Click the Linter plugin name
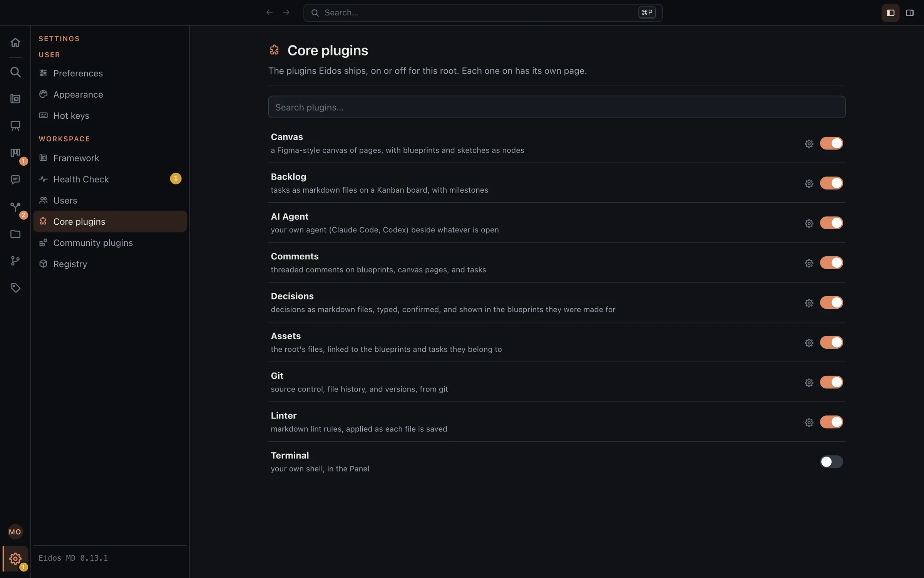Screen dimensions: 924x578 pos(283,416)
